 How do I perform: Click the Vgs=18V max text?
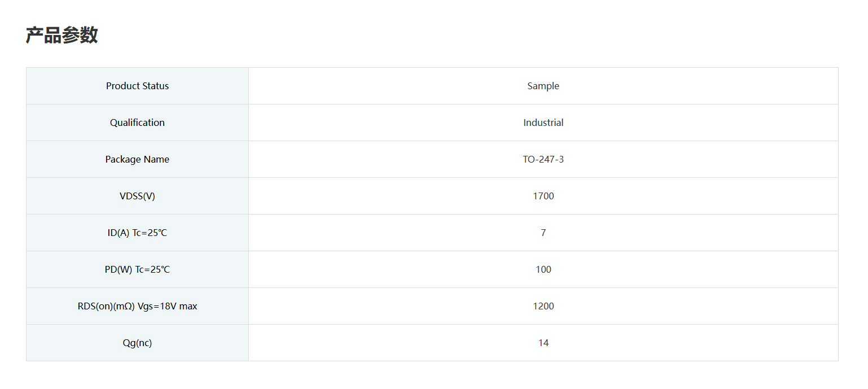click(168, 306)
